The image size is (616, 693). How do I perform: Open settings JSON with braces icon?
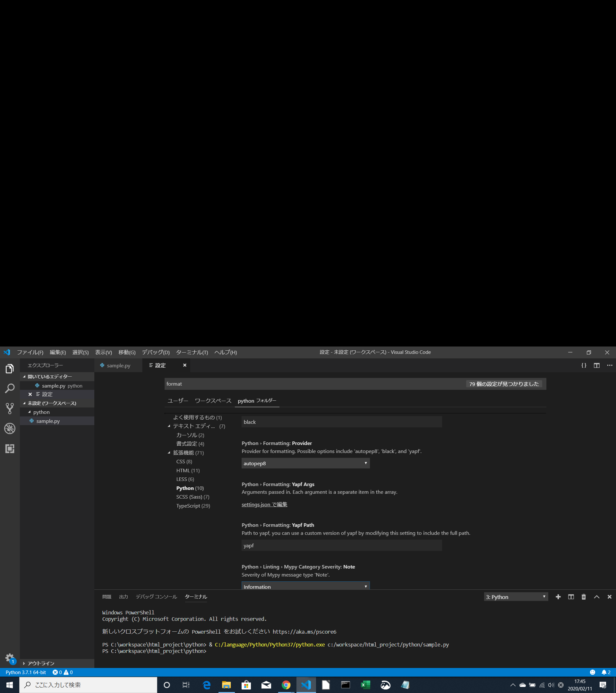point(584,365)
